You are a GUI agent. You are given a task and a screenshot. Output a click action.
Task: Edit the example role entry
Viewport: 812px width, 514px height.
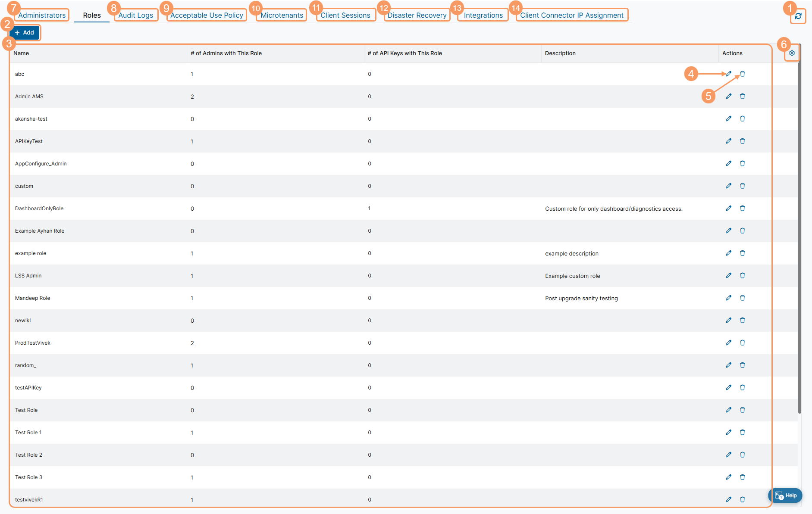click(x=728, y=253)
